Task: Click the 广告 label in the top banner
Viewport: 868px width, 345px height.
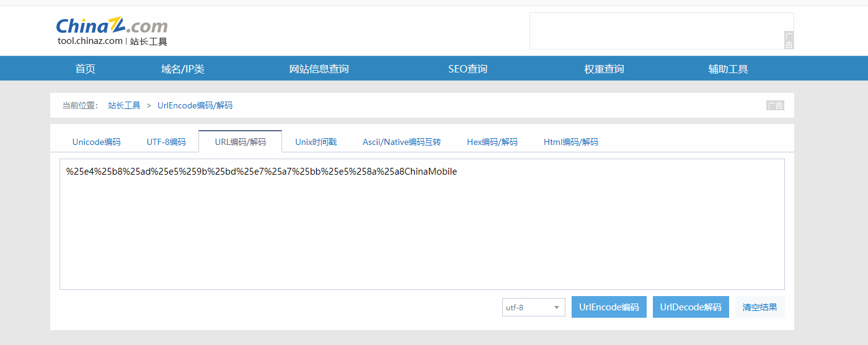Action: click(789, 40)
